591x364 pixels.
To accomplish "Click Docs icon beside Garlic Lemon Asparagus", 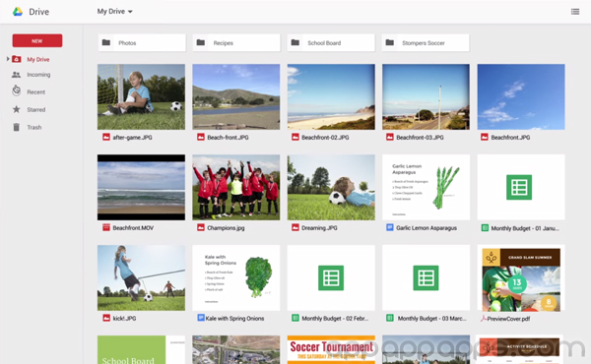I will click(390, 227).
